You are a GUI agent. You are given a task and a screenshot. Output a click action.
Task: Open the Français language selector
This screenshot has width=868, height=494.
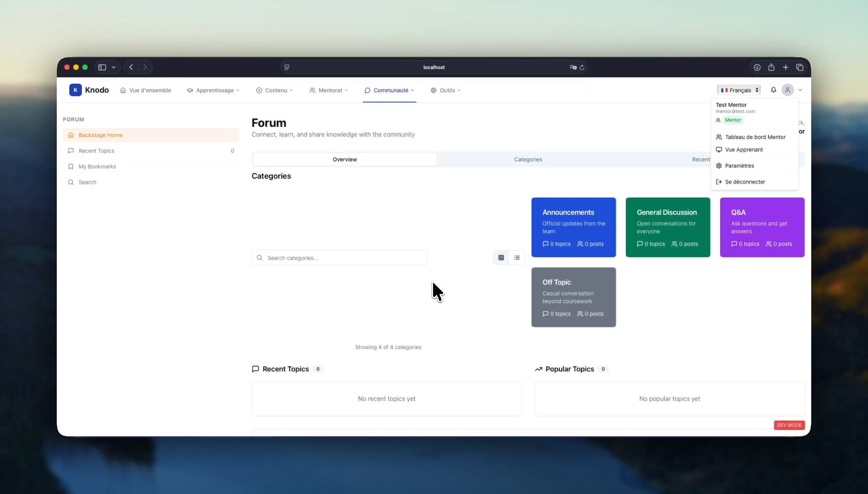click(739, 90)
